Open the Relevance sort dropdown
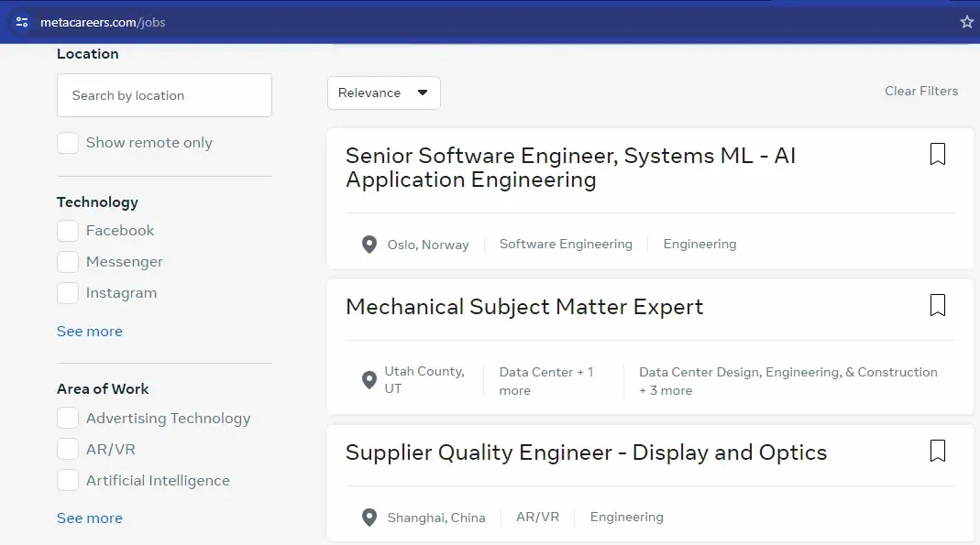Screen dimensions: 980x545 [x=383, y=93]
